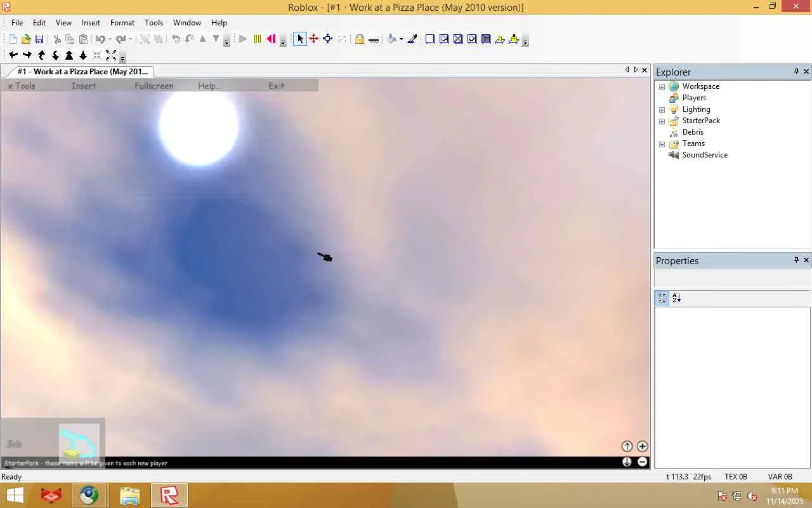The width and height of the screenshot is (812, 508).
Task: Open the Edit menu
Action: tap(39, 23)
